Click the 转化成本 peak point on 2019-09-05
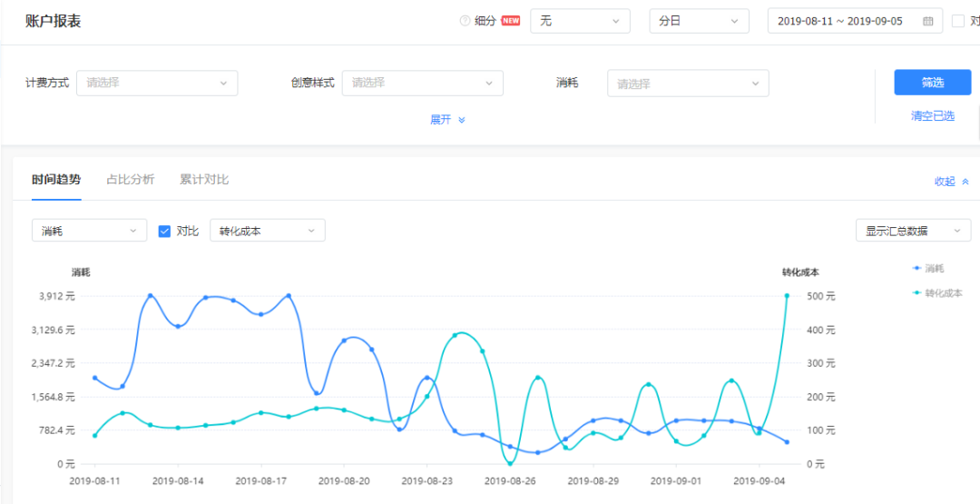The width and height of the screenshot is (980, 504). 787,296
